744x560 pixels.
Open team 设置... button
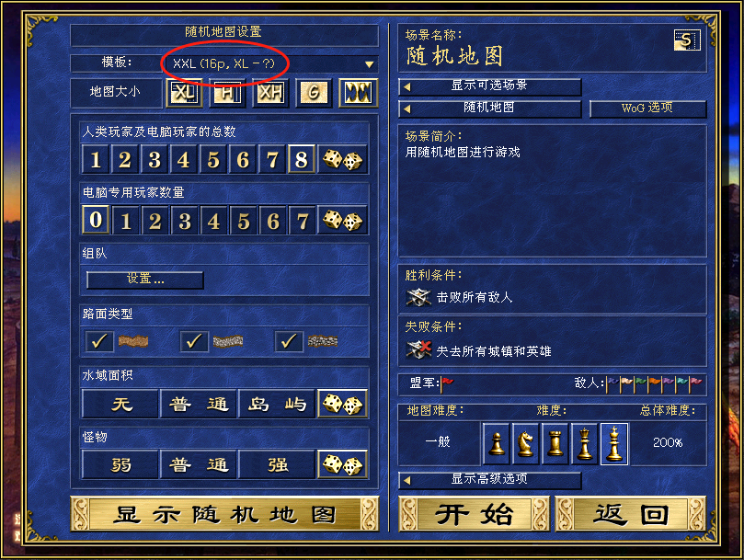[x=145, y=280]
